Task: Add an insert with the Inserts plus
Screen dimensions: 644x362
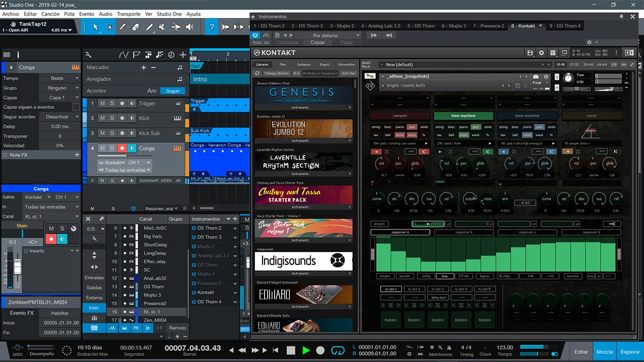Action: (77, 250)
